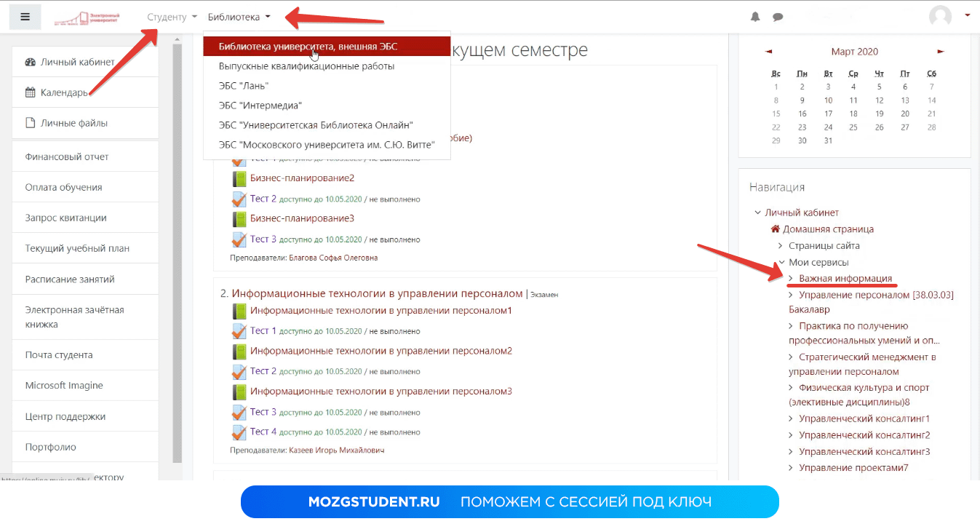The height and width of the screenshot is (524, 980).
Task: Open Управленческий консалтинг1 tree item
Action: click(x=864, y=418)
